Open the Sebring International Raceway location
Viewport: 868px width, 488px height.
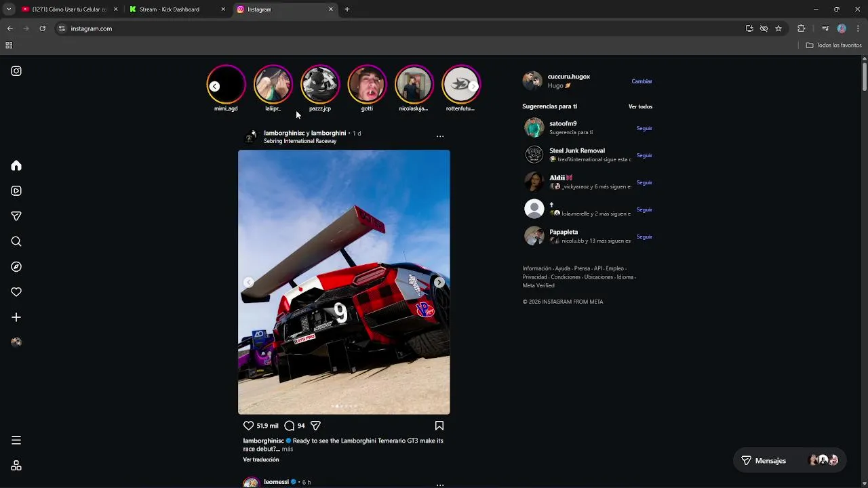click(x=300, y=141)
